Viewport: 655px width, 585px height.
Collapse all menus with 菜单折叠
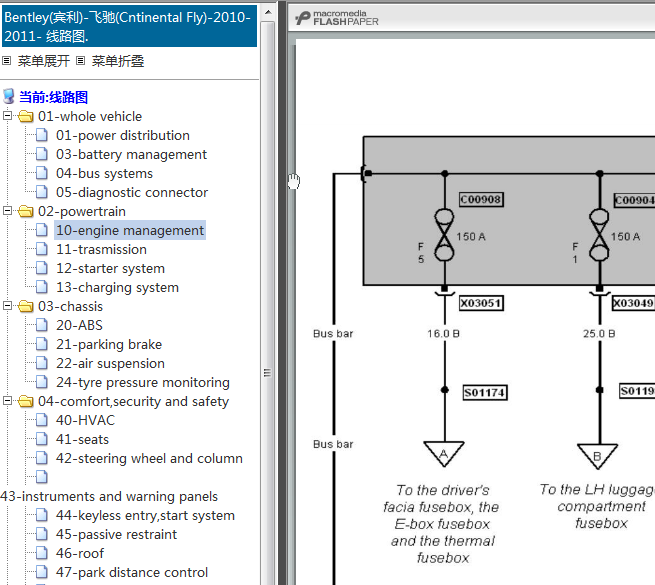118,61
